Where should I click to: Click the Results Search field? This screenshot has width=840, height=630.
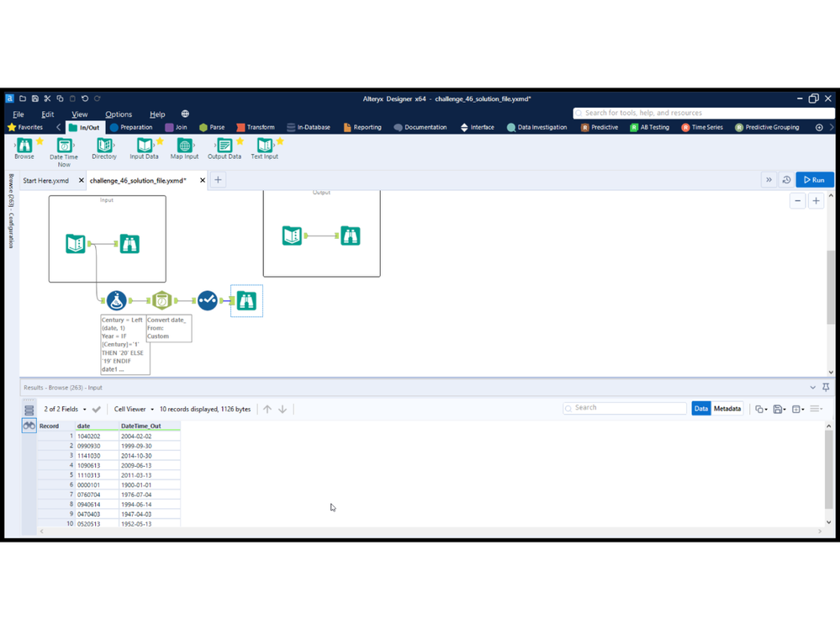625,408
